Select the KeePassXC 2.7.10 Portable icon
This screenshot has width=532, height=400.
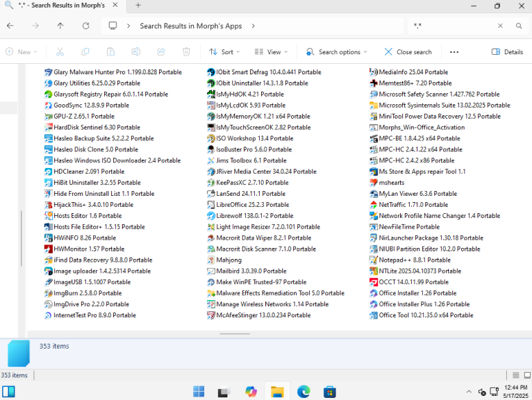211,183
